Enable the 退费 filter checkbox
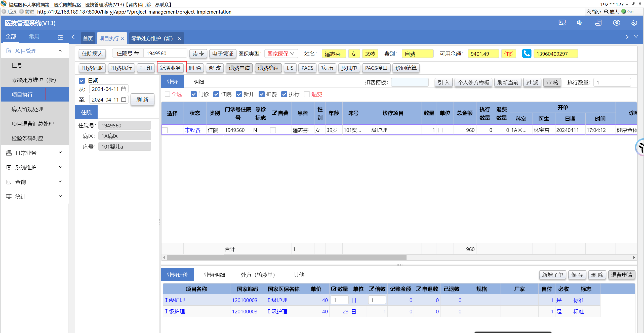644x333 pixels. click(307, 94)
